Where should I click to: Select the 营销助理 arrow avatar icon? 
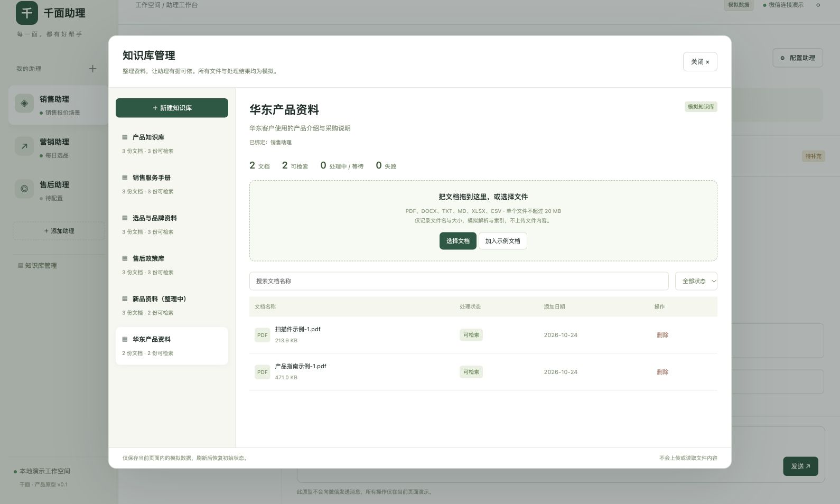click(24, 146)
